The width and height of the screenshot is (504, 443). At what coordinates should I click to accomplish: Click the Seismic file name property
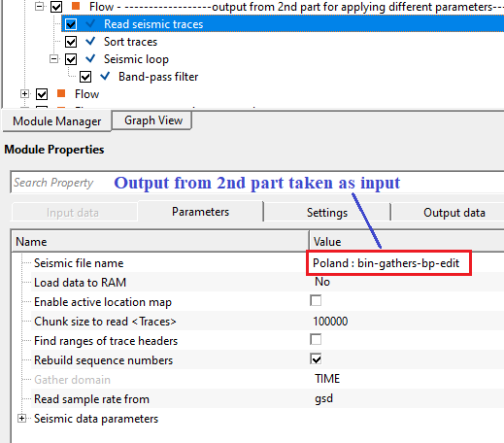point(79,263)
